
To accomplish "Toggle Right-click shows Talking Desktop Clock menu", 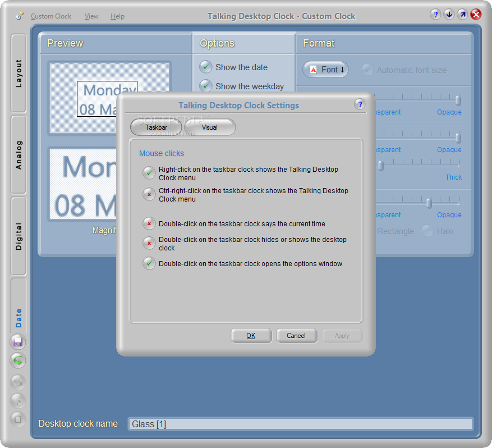I will click(149, 173).
